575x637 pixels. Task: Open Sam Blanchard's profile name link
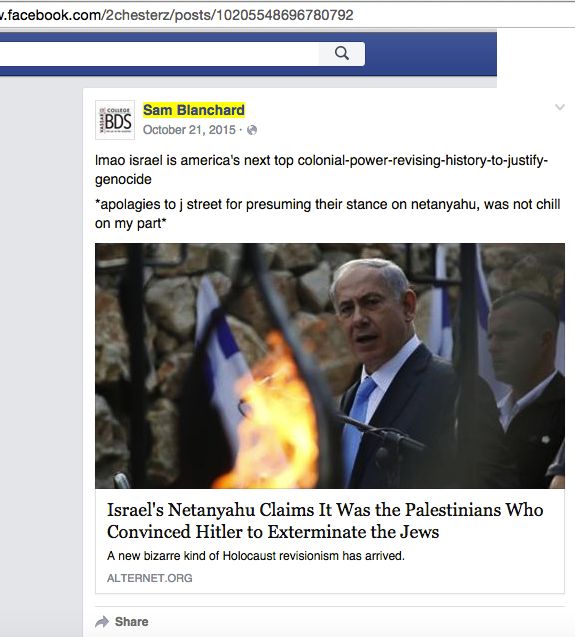(x=194, y=110)
